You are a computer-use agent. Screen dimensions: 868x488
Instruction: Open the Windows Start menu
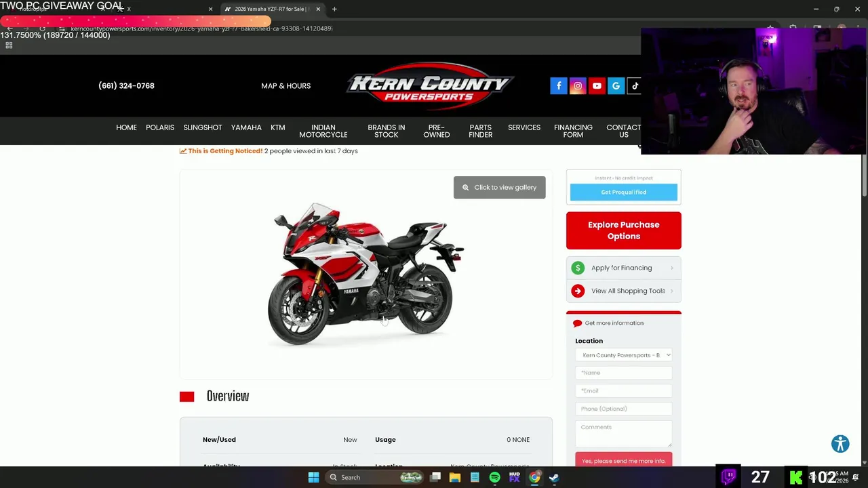click(313, 477)
